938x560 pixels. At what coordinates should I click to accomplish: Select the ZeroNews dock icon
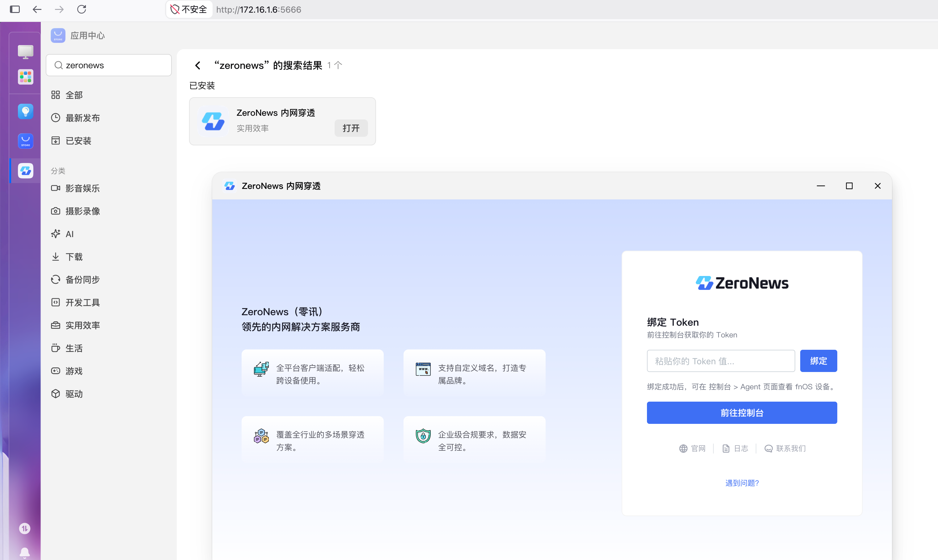pyautogui.click(x=25, y=171)
